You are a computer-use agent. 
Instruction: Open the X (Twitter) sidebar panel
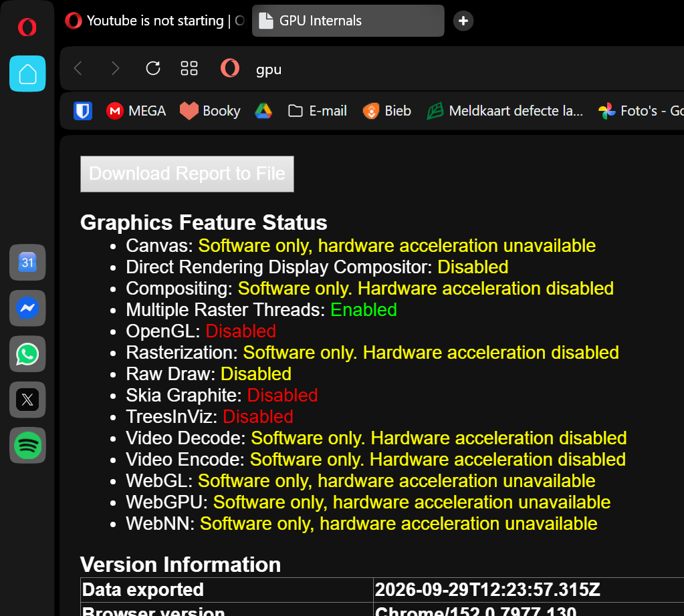[27, 400]
